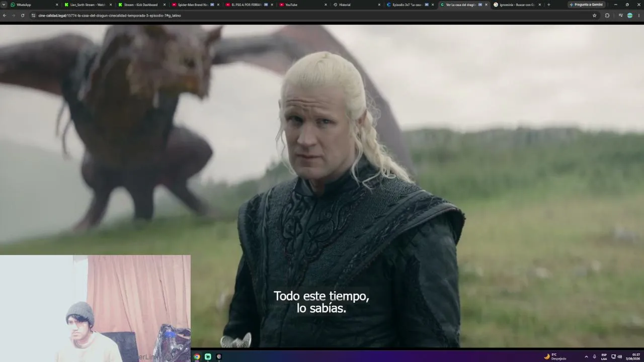Close the Lian_Sorth Stream tab
The image size is (644, 362).
pyautogui.click(x=111, y=5)
